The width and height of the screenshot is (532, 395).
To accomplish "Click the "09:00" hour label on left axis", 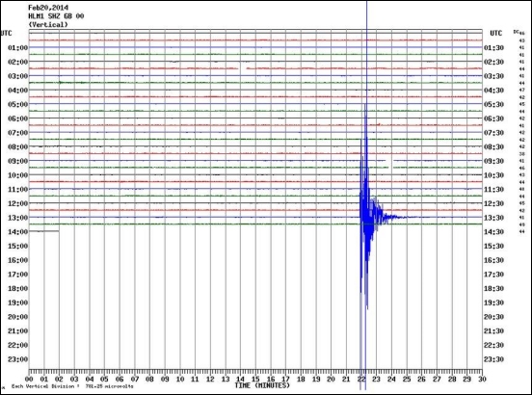I will (x=18, y=161).
